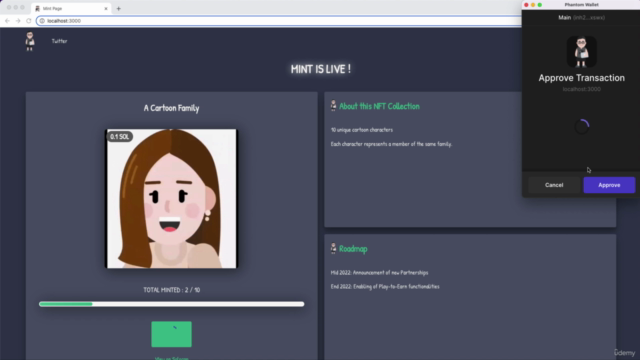Image resolution: width=640 pixels, height=360 pixels.
Task: Close the Mint Page tab
Action: tap(106, 8)
